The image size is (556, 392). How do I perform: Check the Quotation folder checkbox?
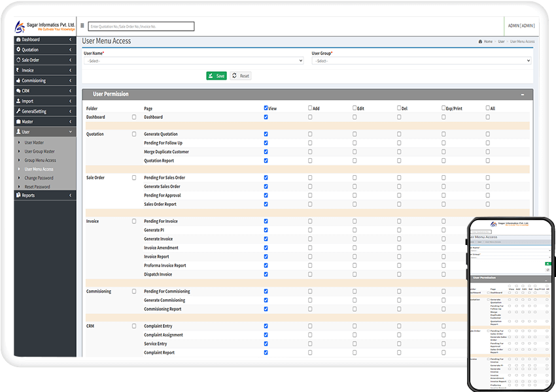(x=134, y=134)
